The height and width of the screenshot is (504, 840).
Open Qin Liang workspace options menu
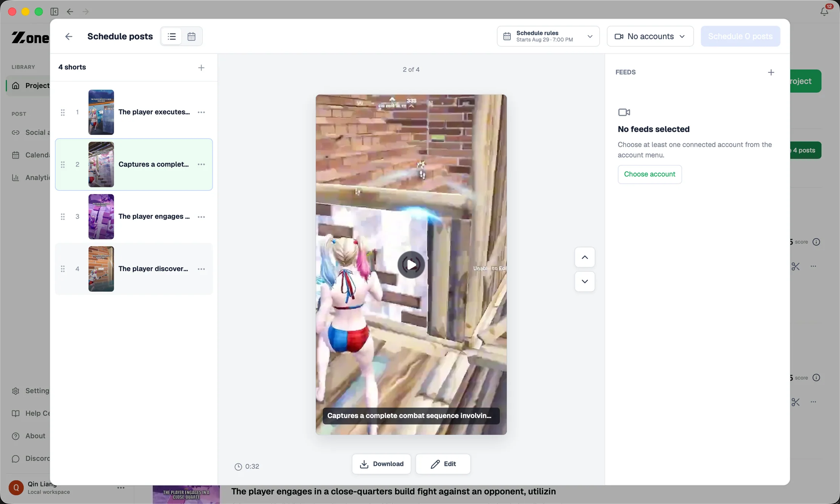(x=121, y=488)
